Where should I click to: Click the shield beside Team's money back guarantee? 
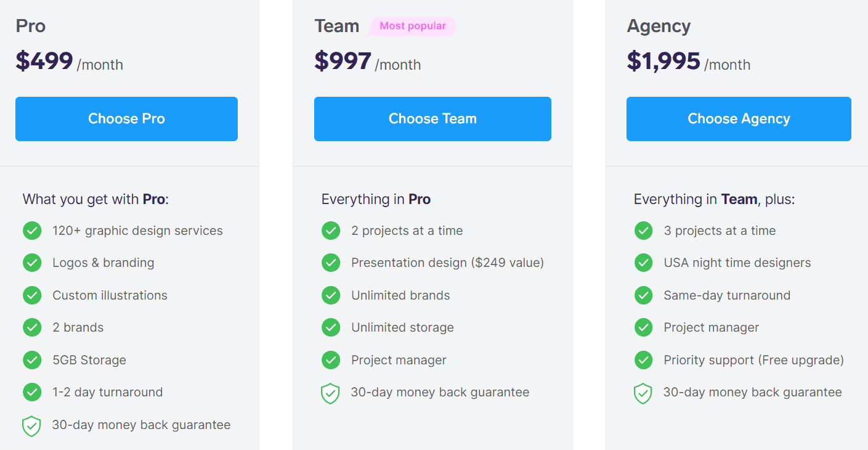[331, 393]
